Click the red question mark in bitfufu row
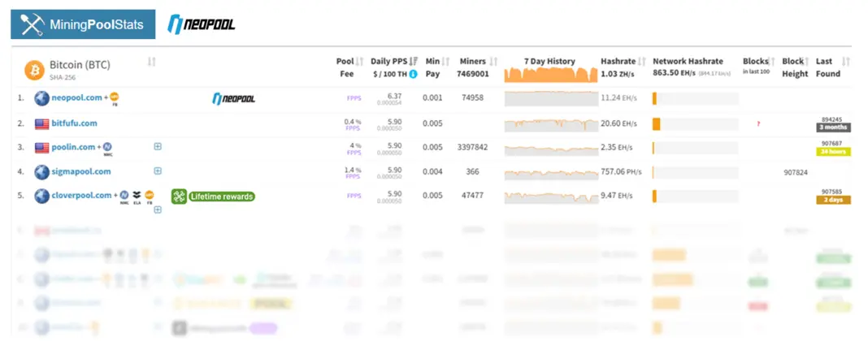 (757, 124)
